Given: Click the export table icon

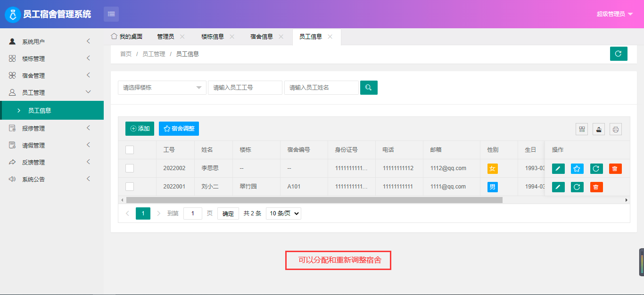Looking at the screenshot, I should tap(599, 129).
